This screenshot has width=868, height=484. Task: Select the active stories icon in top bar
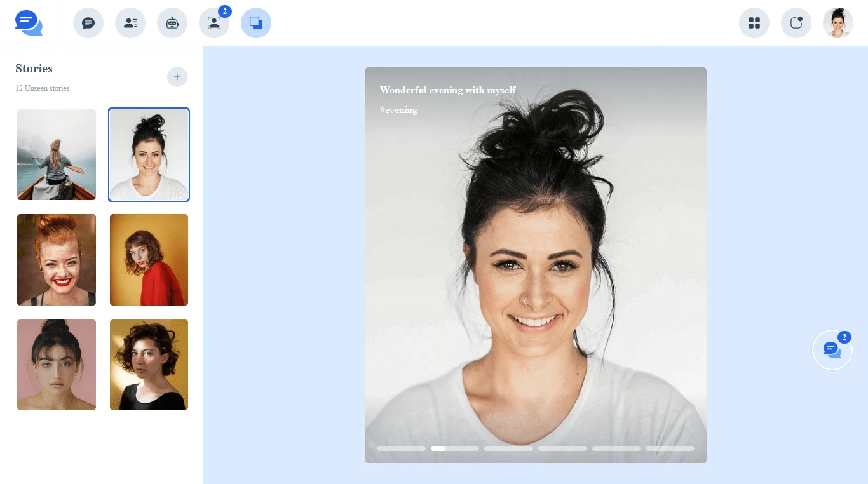click(x=256, y=23)
